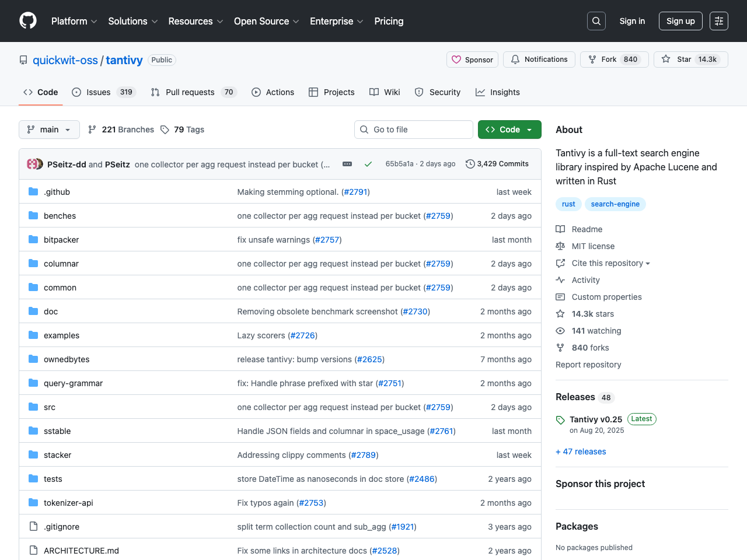Click the commit message ellipsis expand icon
Screen dimensions: 747x560
[347, 164]
